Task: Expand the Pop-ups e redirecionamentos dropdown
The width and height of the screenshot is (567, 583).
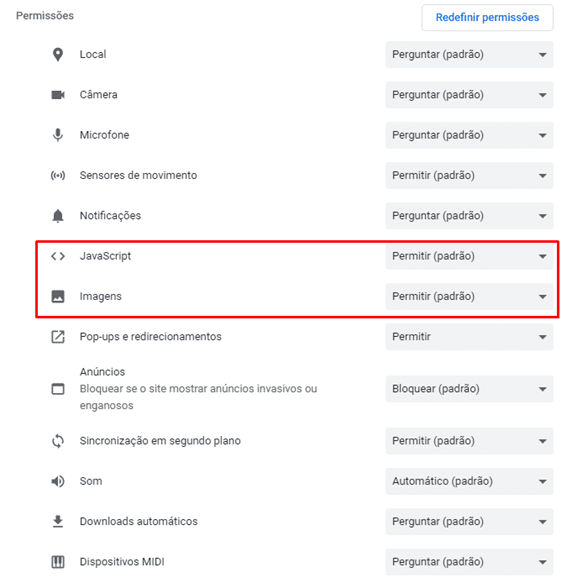Action: [x=469, y=337]
